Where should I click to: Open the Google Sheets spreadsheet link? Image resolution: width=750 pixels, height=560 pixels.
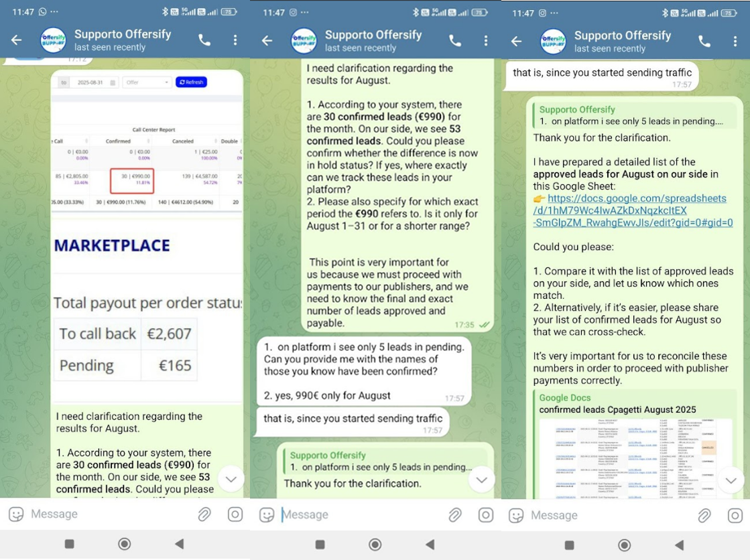(x=633, y=210)
